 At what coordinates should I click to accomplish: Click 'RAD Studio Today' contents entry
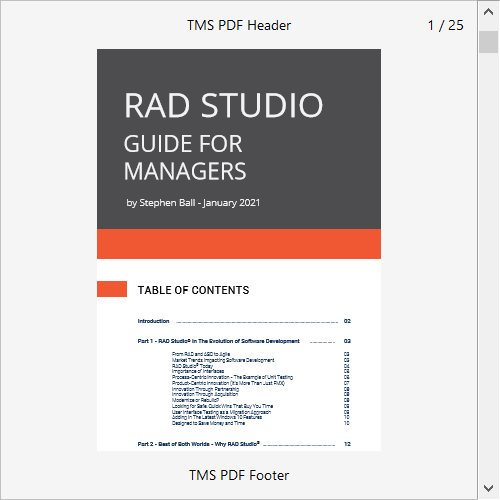pyautogui.click(x=192, y=366)
